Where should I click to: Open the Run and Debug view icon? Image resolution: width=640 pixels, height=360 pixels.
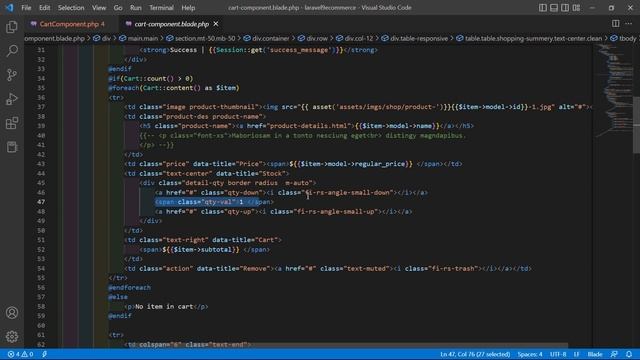(x=12, y=99)
